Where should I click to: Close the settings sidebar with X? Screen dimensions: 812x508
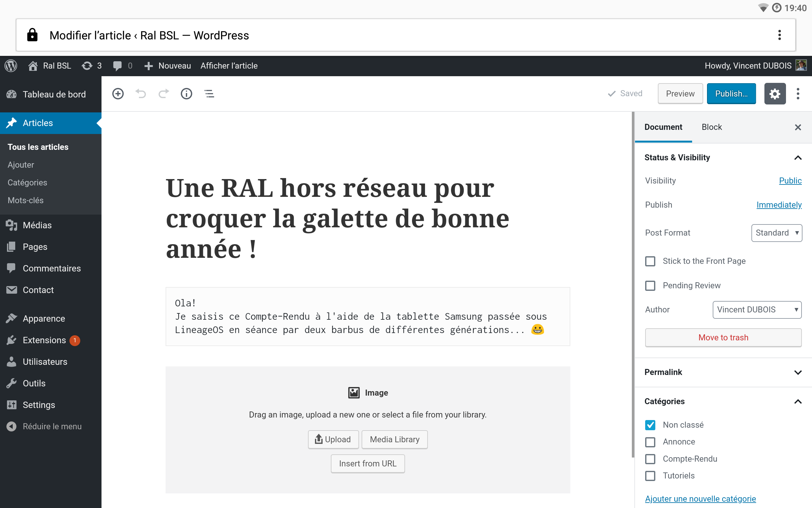[x=798, y=127]
